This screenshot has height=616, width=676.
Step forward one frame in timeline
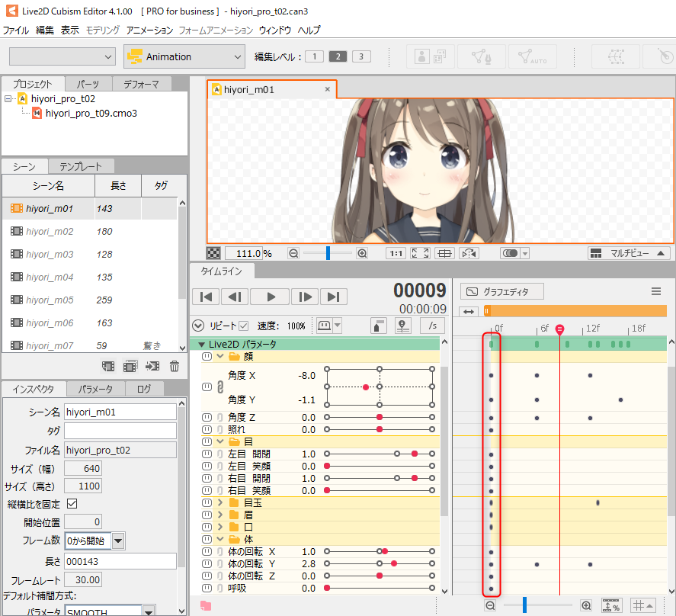coord(303,297)
